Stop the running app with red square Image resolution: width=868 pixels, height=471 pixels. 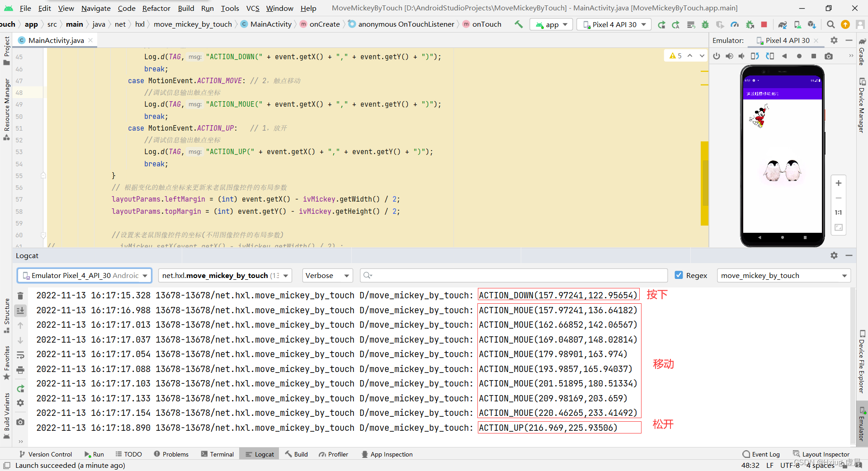764,24
